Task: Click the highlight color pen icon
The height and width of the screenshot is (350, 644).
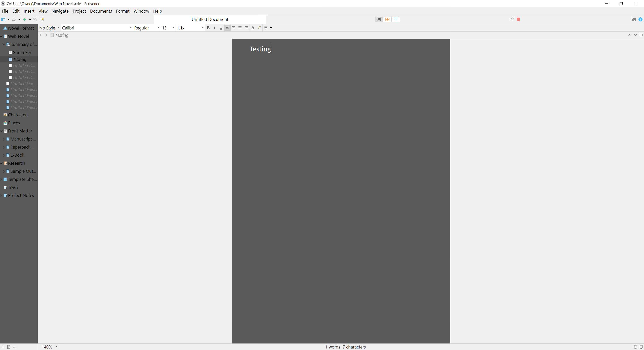Action: click(x=259, y=28)
